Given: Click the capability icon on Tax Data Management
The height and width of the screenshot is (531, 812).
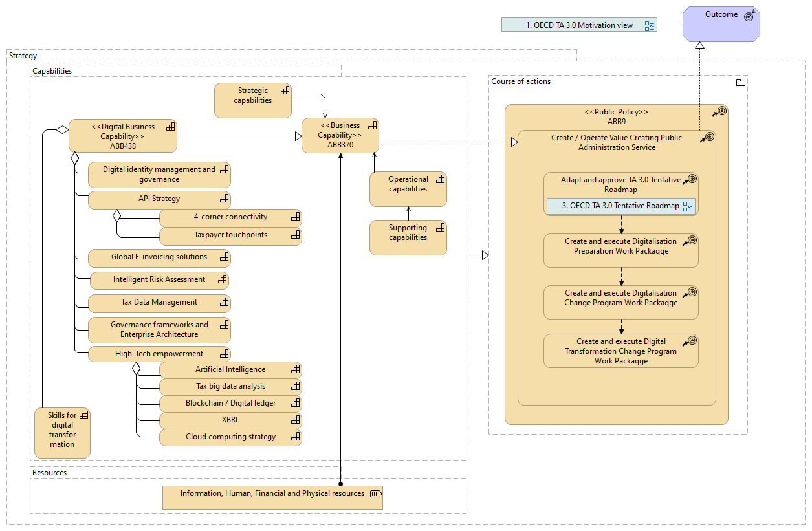Looking at the screenshot, I should pos(225,302).
